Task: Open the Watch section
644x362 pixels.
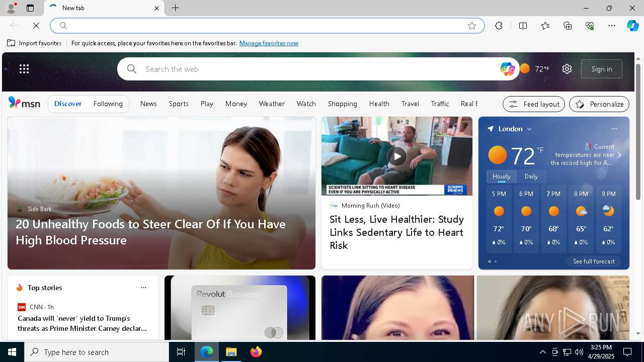Action: (x=306, y=104)
